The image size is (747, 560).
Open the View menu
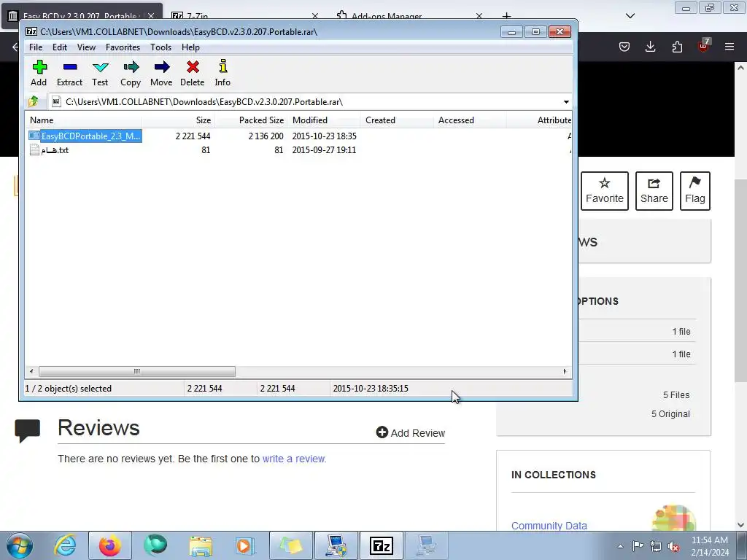(86, 47)
